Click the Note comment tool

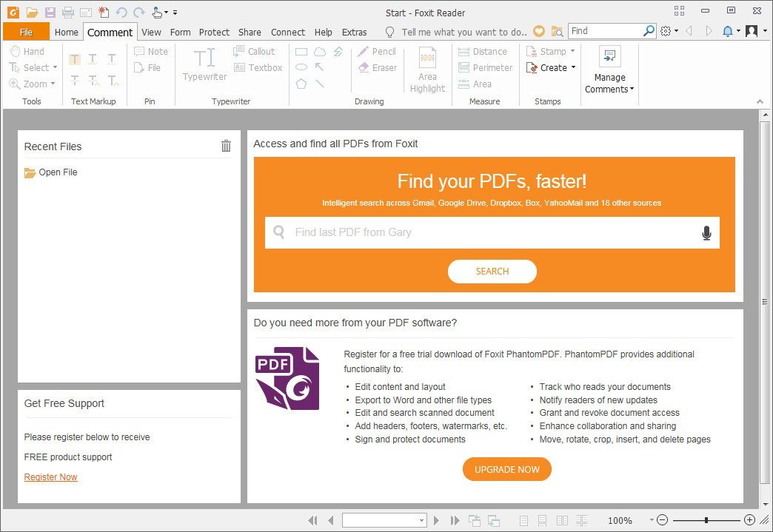151,52
